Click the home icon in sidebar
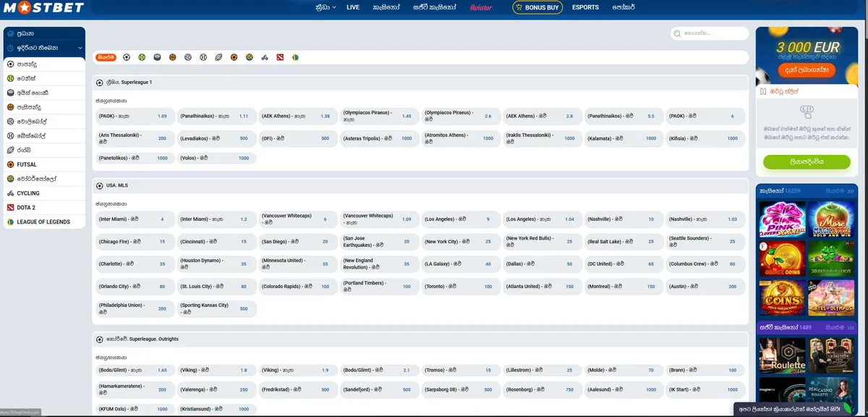Image resolution: width=868 pixels, height=417 pixels. click(10, 33)
